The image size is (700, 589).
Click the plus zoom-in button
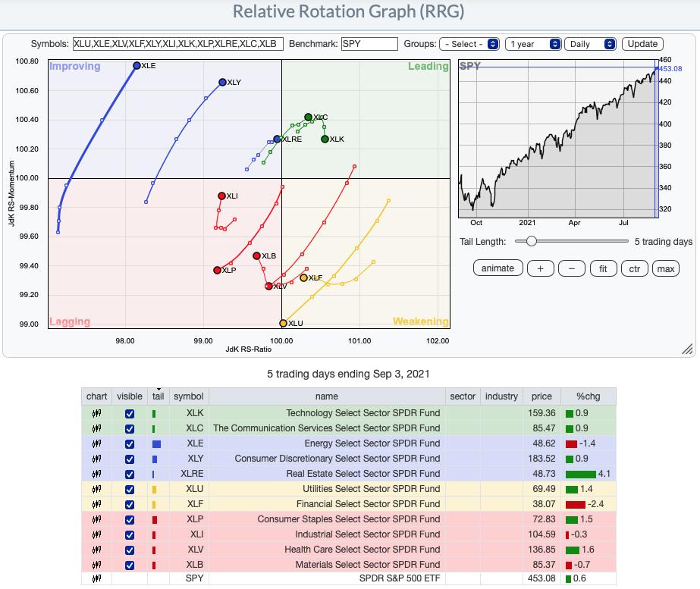[541, 268]
